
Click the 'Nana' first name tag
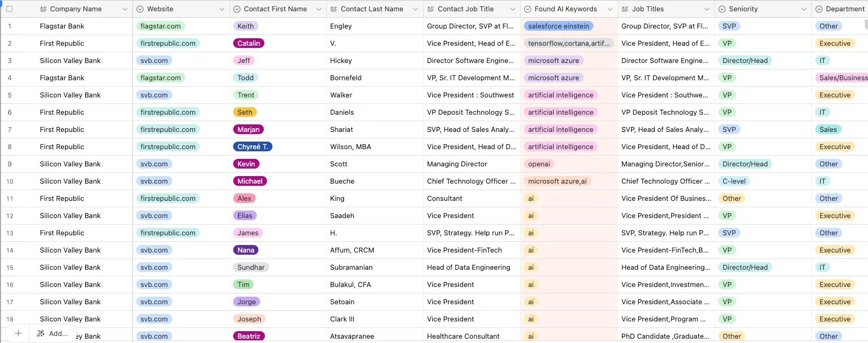tap(246, 250)
